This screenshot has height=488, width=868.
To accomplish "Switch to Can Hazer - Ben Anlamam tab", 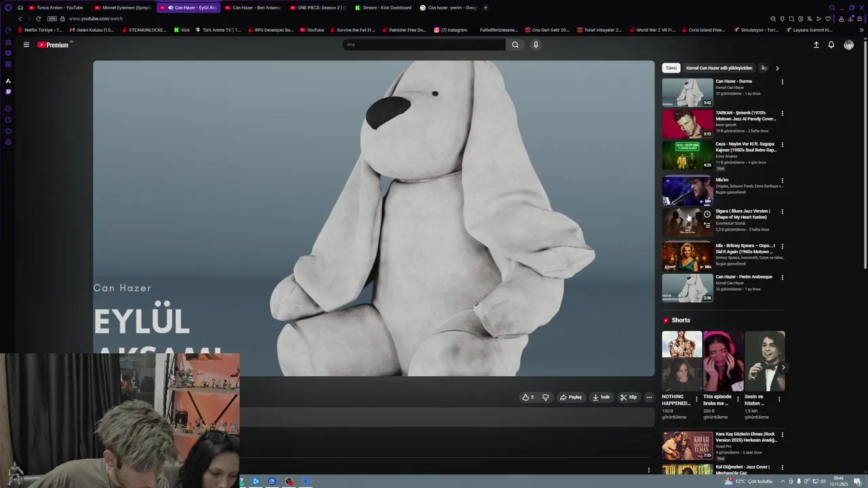I will (x=252, y=7).
